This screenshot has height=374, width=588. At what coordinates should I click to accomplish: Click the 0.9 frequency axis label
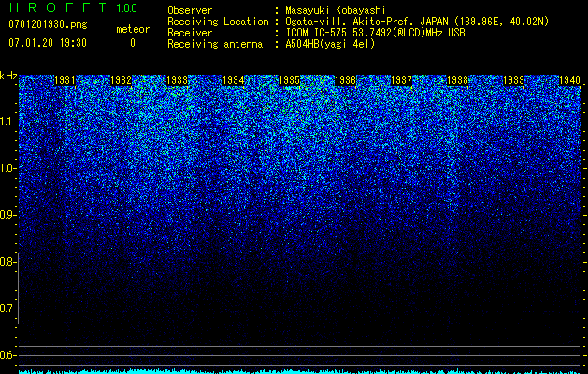coord(7,215)
